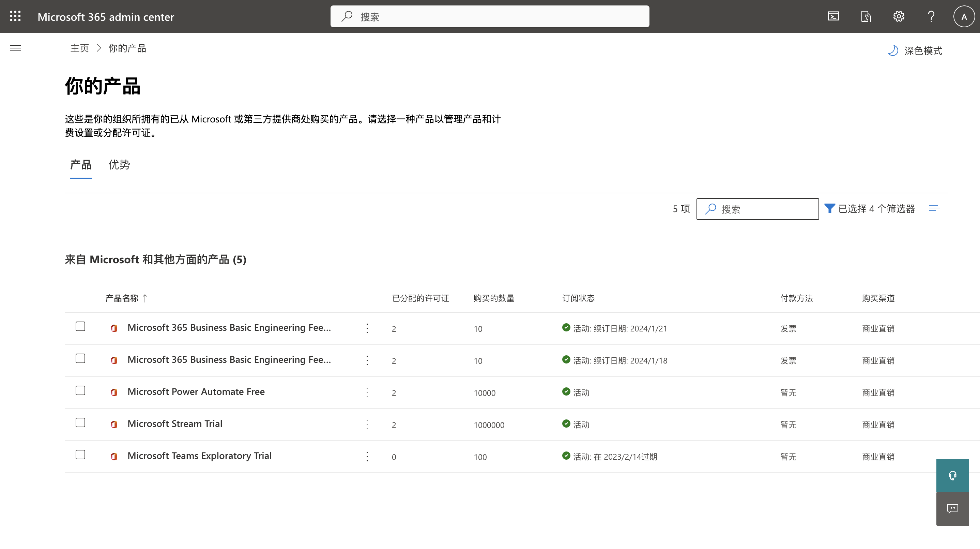The image size is (980, 549).
Task: Switch to the 优势 tab
Action: pyautogui.click(x=120, y=165)
